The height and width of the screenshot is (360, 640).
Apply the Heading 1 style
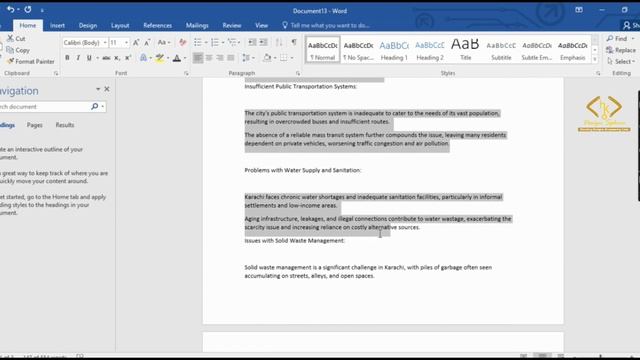[394, 50]
